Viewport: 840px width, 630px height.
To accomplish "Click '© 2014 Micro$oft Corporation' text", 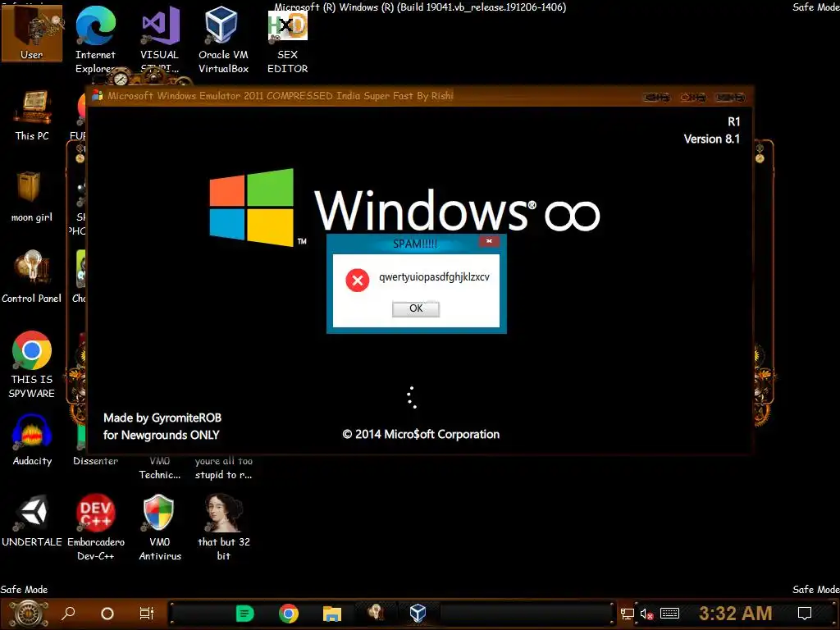I will [421, 435].
